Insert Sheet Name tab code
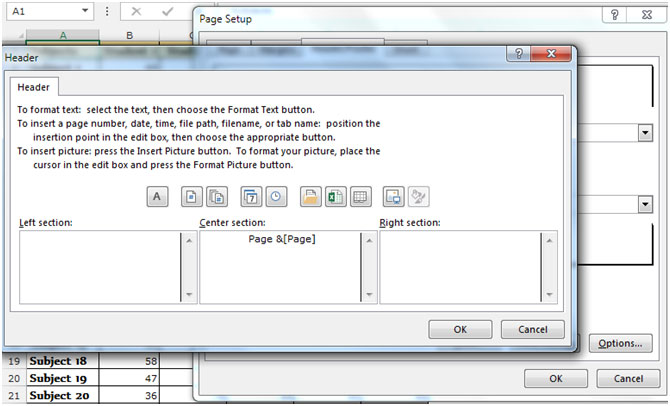The image size is (670, 406). pyautogui.click(x=360, y=197)
